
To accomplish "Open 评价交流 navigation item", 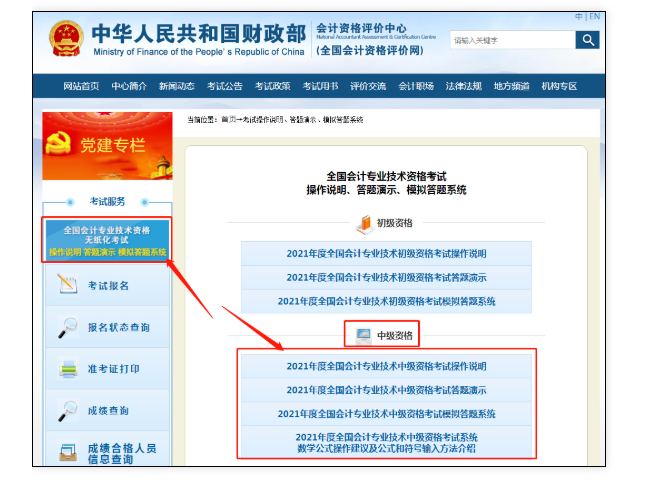I will coord(368,86).
